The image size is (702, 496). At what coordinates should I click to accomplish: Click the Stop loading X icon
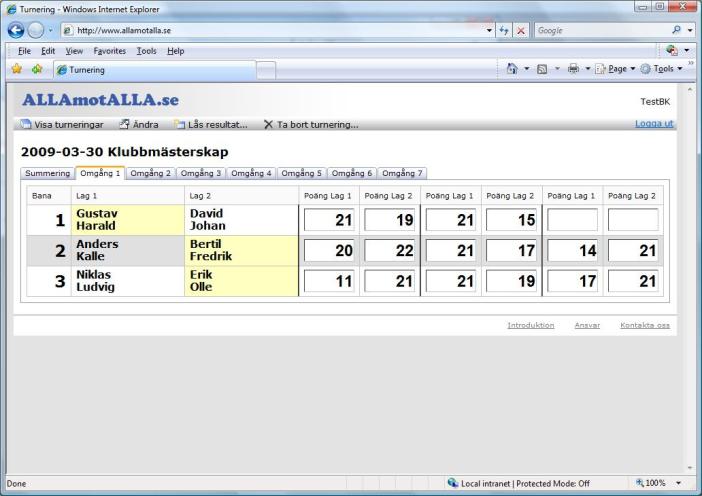tap(521, 31)
